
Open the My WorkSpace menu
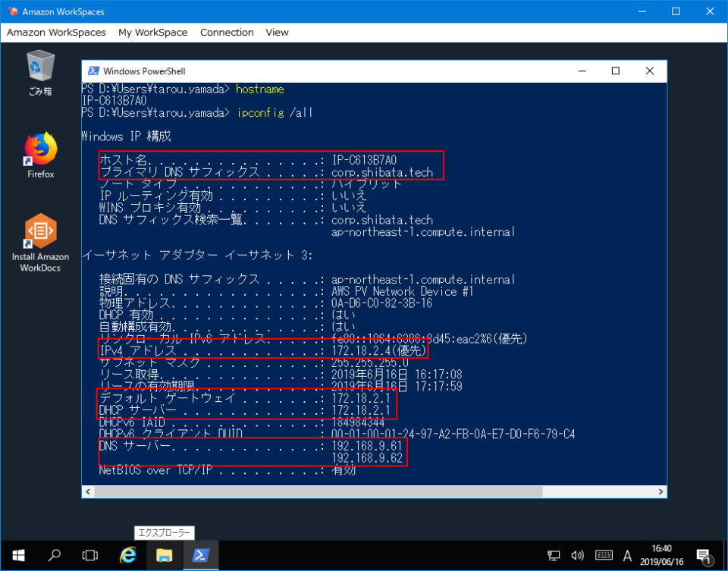click(x=152, y=33)
